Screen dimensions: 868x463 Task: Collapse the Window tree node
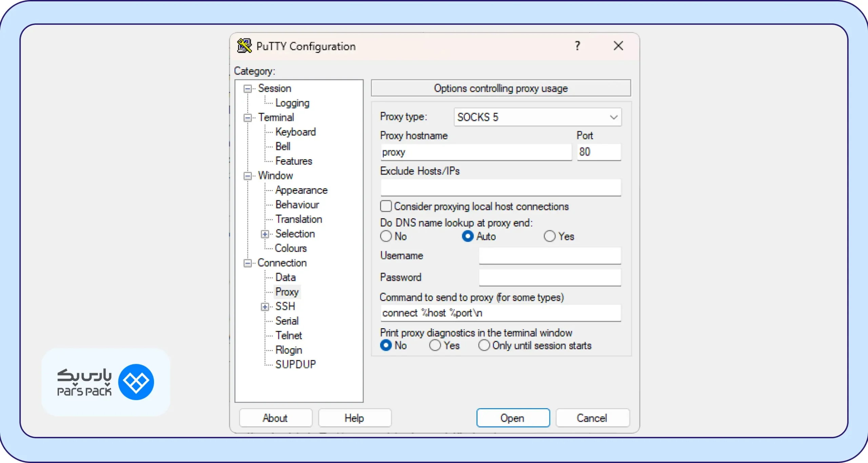pyautogui.click(x=248, y=176)
